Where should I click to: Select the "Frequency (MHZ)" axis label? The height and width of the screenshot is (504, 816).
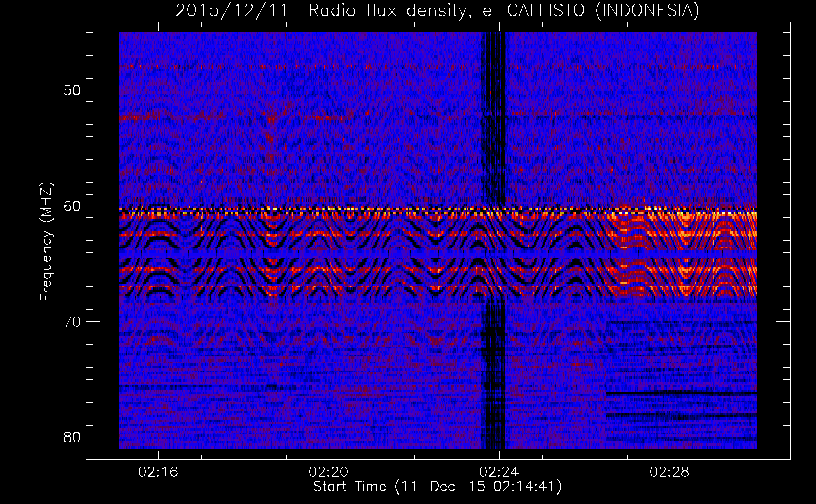click(46, 242)
